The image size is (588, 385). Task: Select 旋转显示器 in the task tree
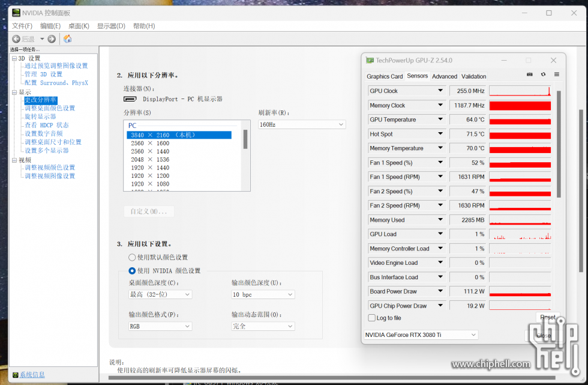(x=40, y=117)
